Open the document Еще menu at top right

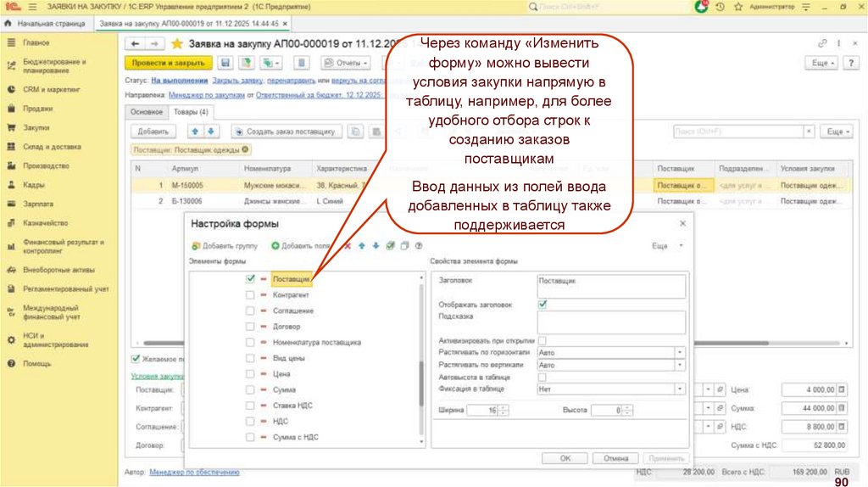click(822, 63)
